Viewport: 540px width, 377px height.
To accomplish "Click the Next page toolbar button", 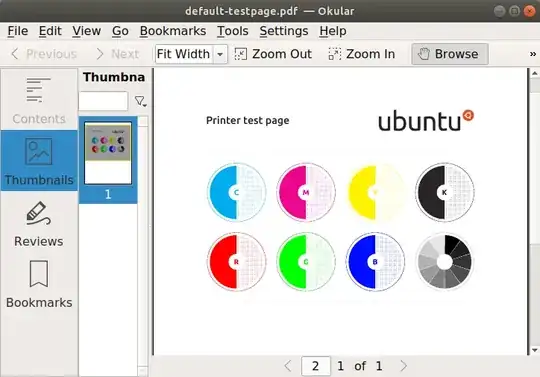I will point(117,54).
